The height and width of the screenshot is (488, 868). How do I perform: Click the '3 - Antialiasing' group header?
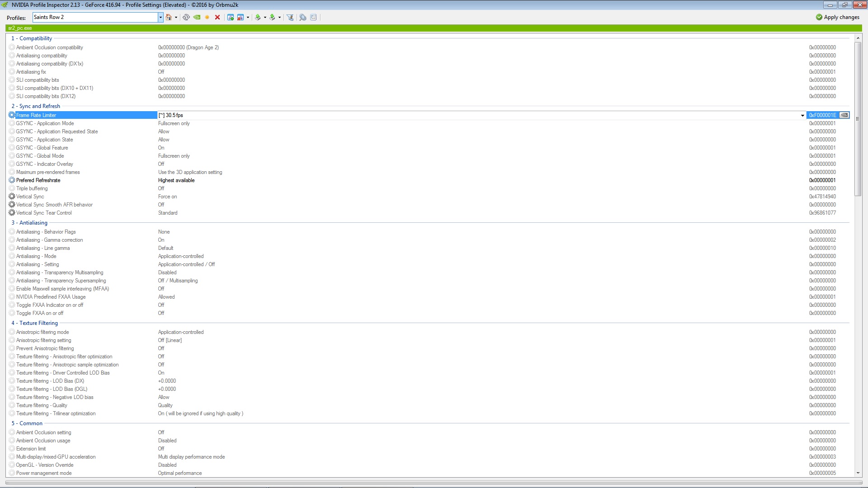[x=29, y=223]
